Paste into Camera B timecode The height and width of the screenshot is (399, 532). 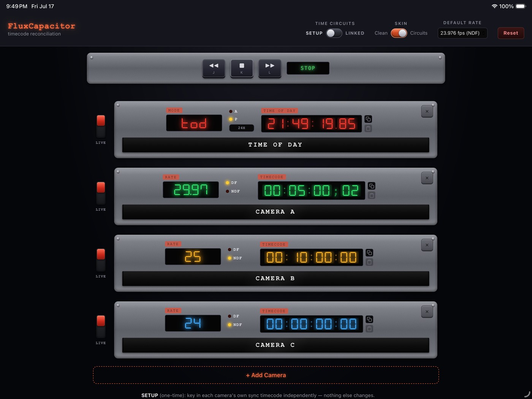point(369,262)
